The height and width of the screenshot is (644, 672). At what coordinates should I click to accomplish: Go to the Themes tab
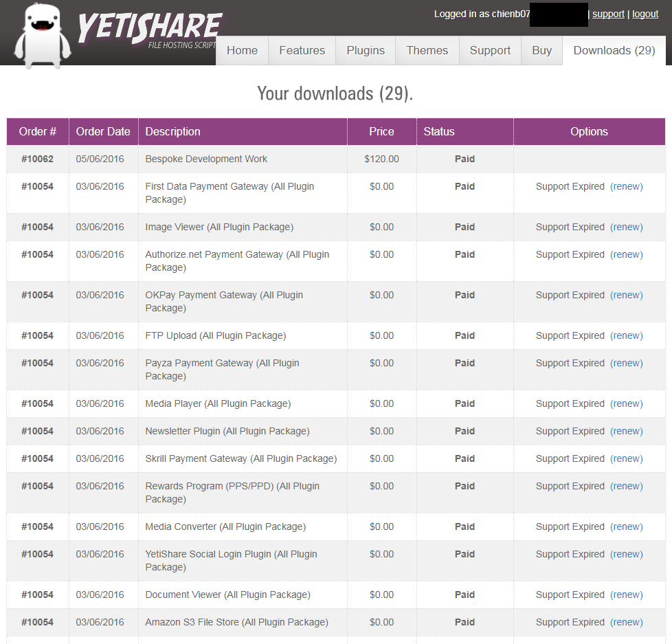tap(427, 50)
